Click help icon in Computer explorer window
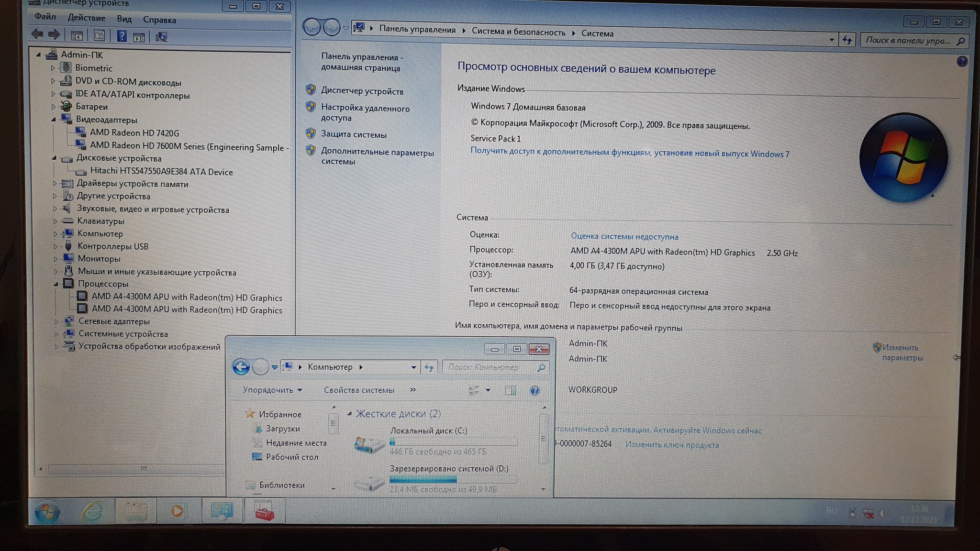This screenshot has height=551, width=980. [535, 391]
